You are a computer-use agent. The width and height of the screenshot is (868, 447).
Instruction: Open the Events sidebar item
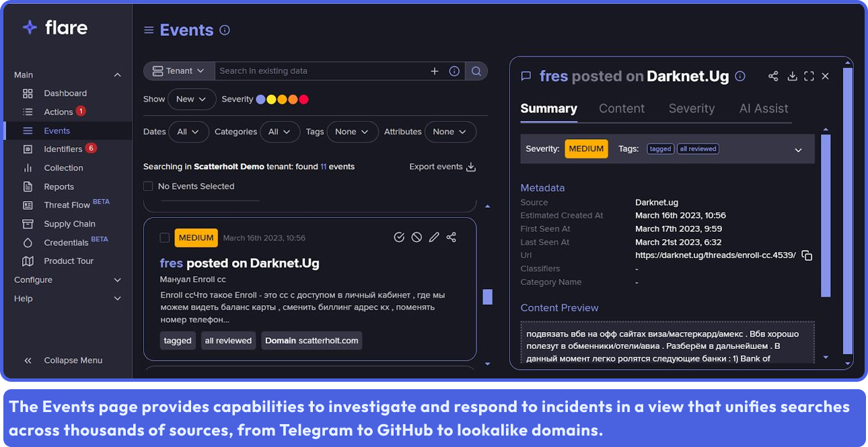pos(67,131)
